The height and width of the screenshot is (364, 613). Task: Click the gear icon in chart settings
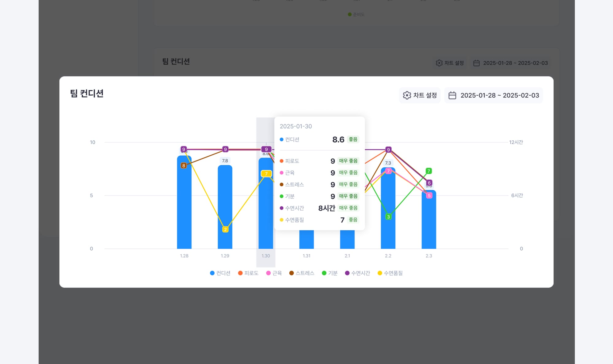(407, 95)
